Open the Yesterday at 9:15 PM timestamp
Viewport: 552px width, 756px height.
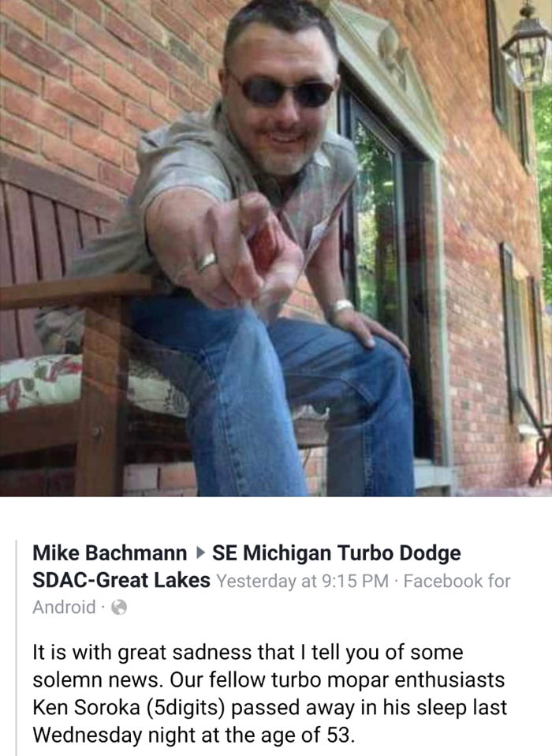coord(303,581)
